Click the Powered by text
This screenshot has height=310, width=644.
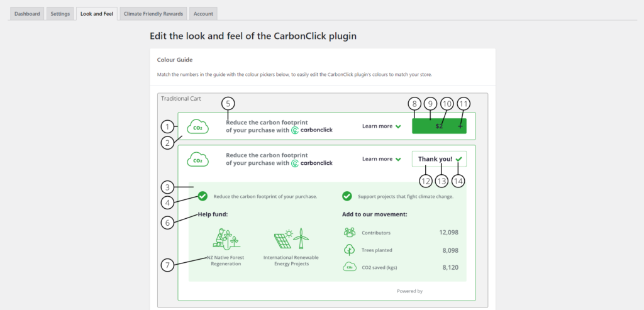point(409,291)
